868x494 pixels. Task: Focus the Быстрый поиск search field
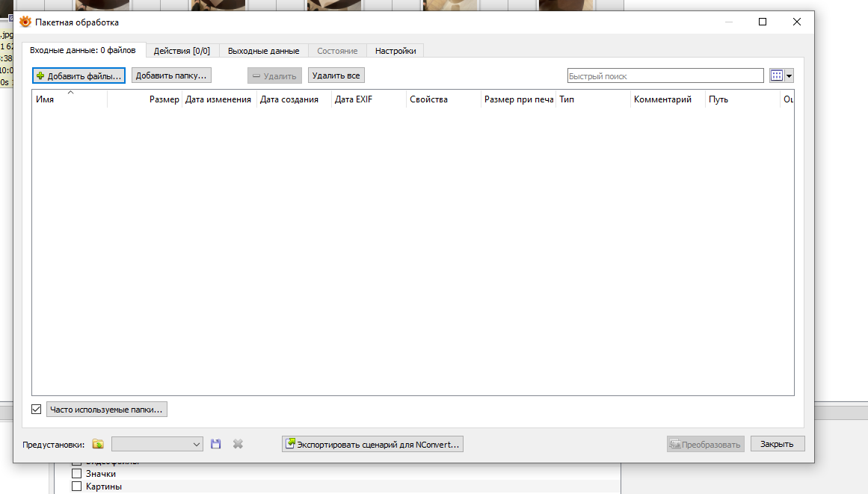(x=665, y=76)
